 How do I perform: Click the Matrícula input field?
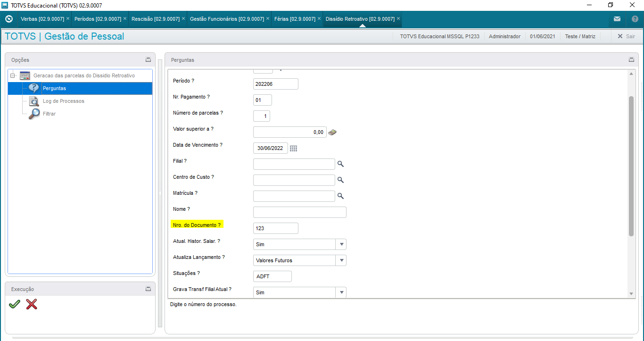pos(294,196)
